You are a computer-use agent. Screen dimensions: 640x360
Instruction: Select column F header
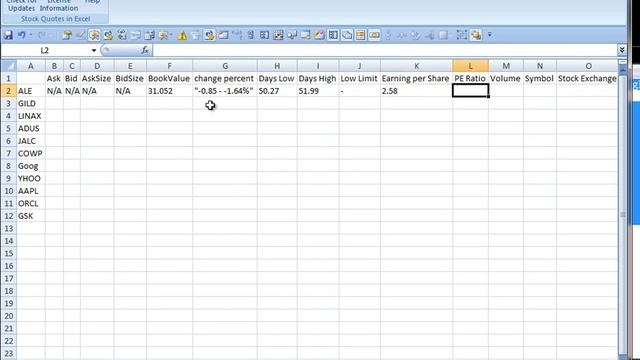(169, 66)
